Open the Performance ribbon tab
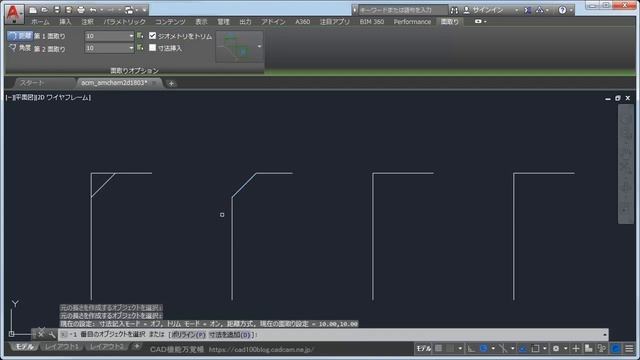Screen dimensions: 640x360 coord(412,22)
